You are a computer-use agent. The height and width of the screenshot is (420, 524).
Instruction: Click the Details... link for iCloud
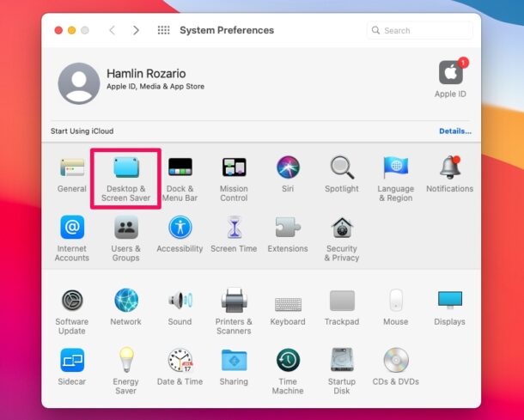click(x=454, y=131)
